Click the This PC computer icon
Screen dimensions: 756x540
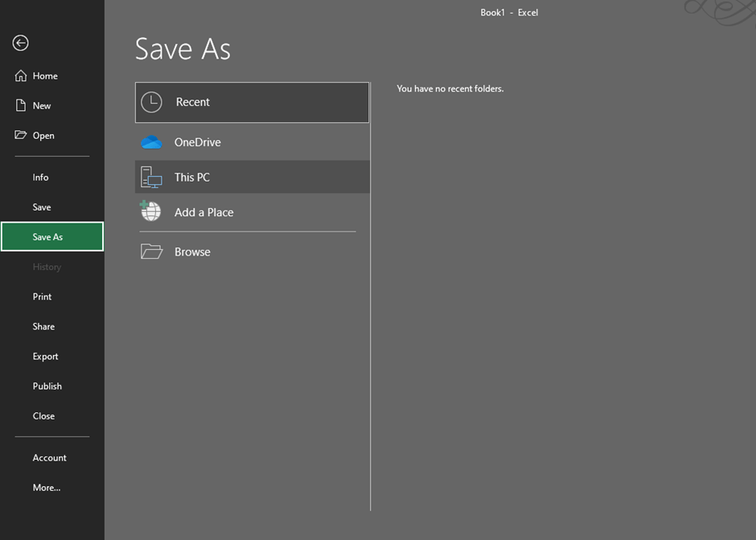151,177
